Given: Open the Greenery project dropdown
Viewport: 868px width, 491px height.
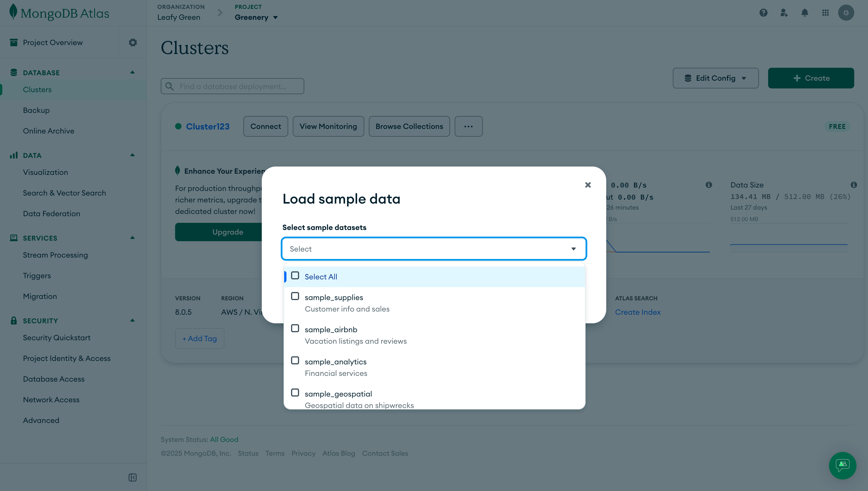Looking at the screenshot, I should (256, 17).
